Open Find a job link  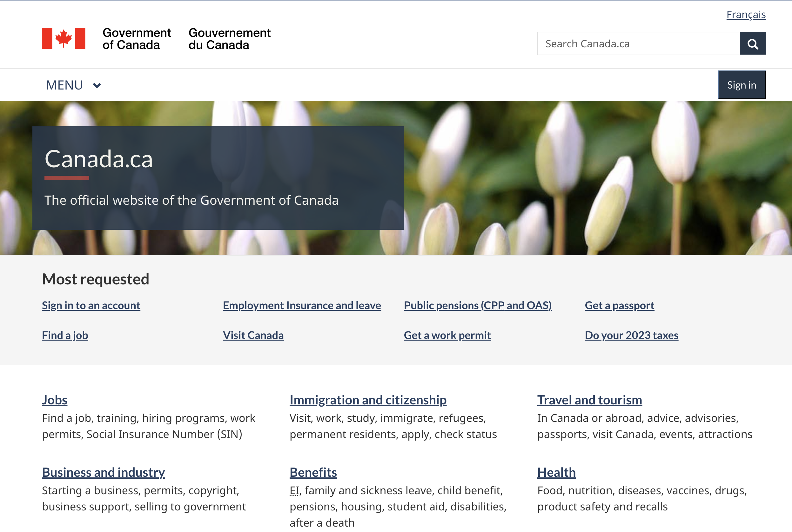(65, 335)
